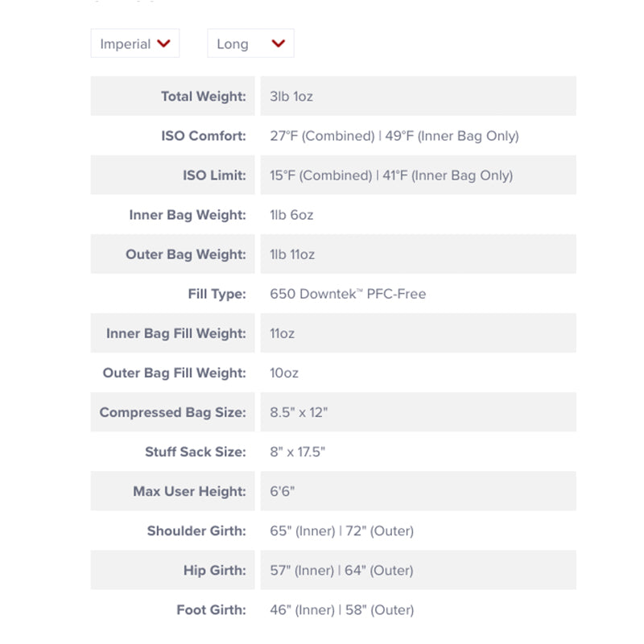Click the ISO Comfort temperature value
The image size is (644, 644).
[x=394, y=136]
